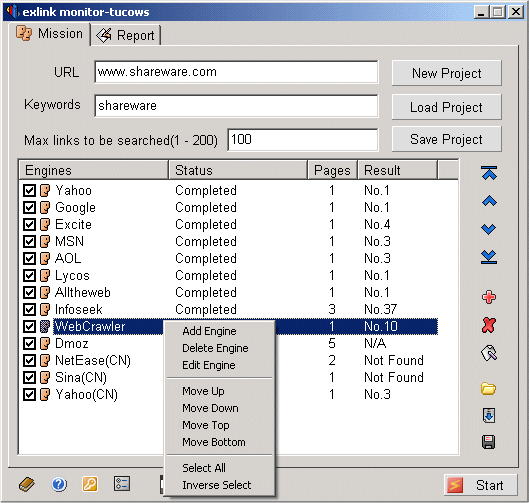Click the Dmoz engine row icon
529x503 pixels.
(x=45, y=343)
